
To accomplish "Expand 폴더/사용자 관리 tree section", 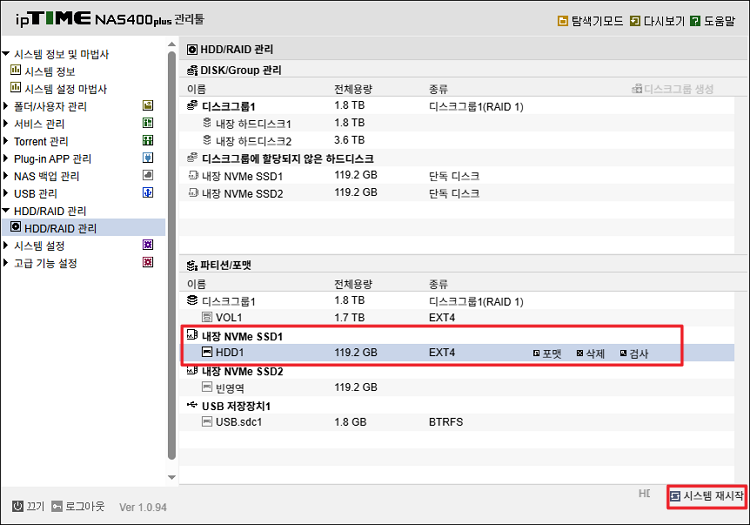I will coord(6,107).
